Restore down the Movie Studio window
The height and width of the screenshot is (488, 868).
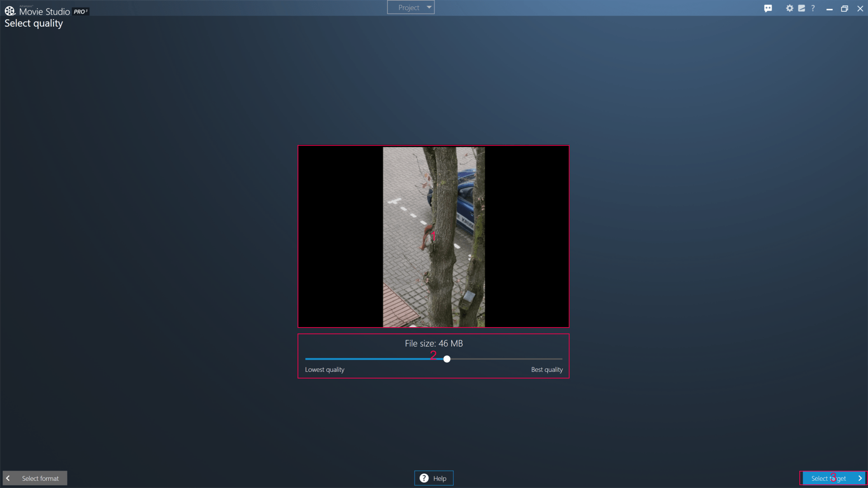(x=844, y=8)
